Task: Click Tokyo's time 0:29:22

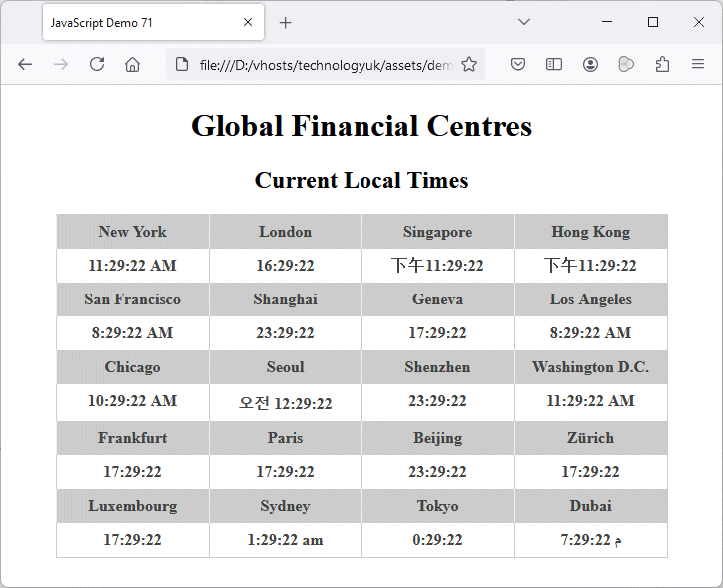Action: (438, 540)
